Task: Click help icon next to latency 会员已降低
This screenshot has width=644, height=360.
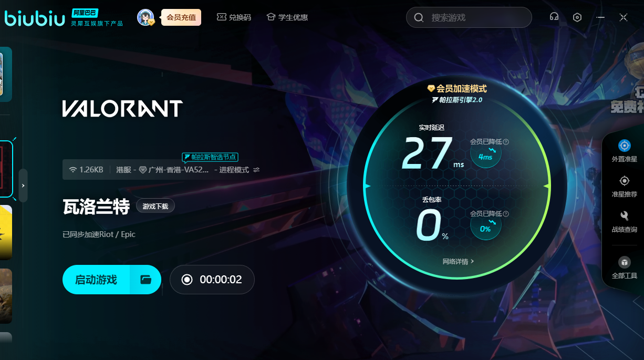Action: point(506,142)
